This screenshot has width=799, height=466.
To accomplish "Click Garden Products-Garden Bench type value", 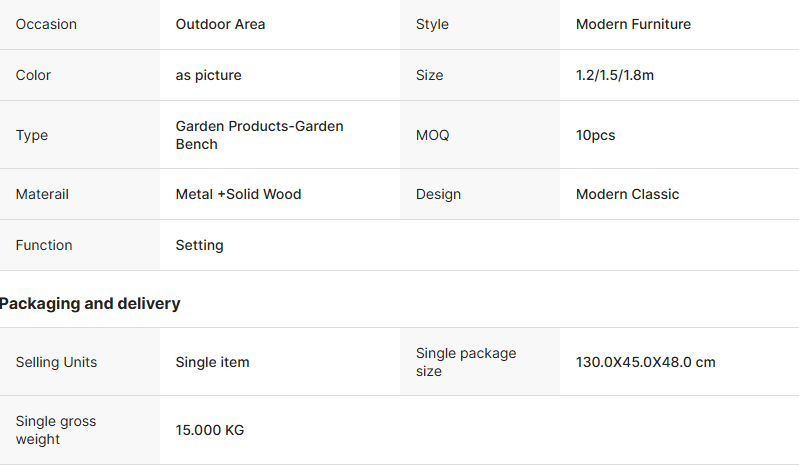I will (259, 135).
